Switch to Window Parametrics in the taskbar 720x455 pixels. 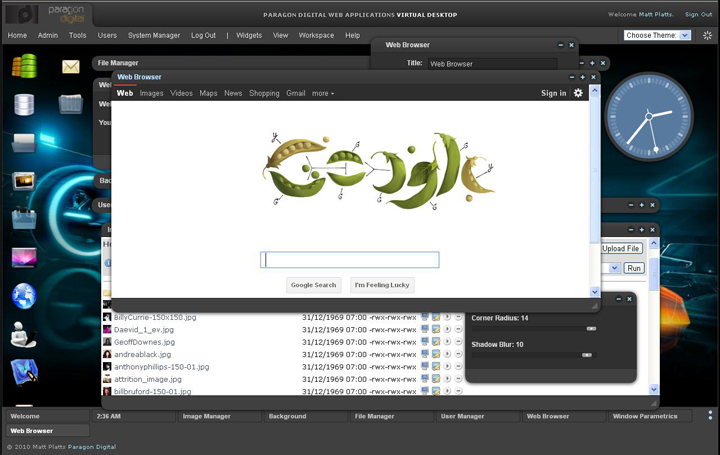coord(650,416)
